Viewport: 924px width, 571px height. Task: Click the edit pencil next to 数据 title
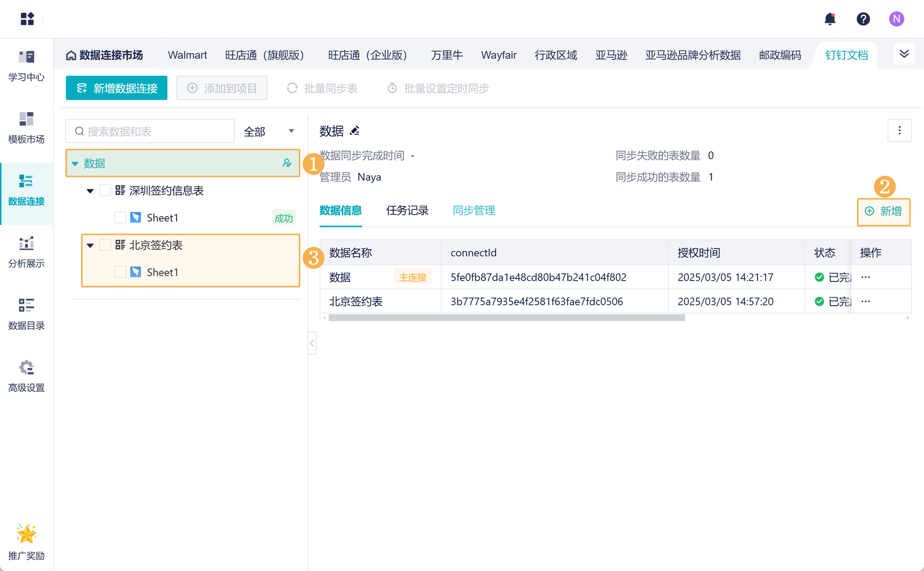[355, 131]
